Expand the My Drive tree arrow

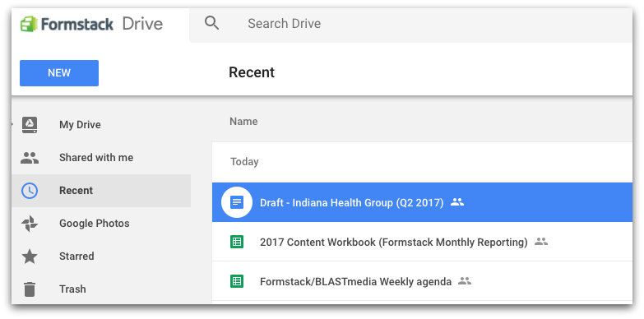tap(13, 125)
